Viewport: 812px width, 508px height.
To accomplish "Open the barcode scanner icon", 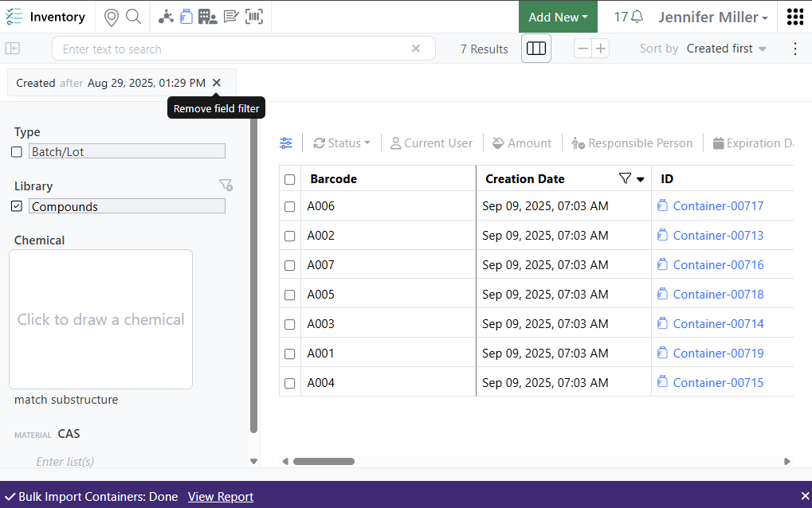I will pyautogui.click(x=253, y=17).
